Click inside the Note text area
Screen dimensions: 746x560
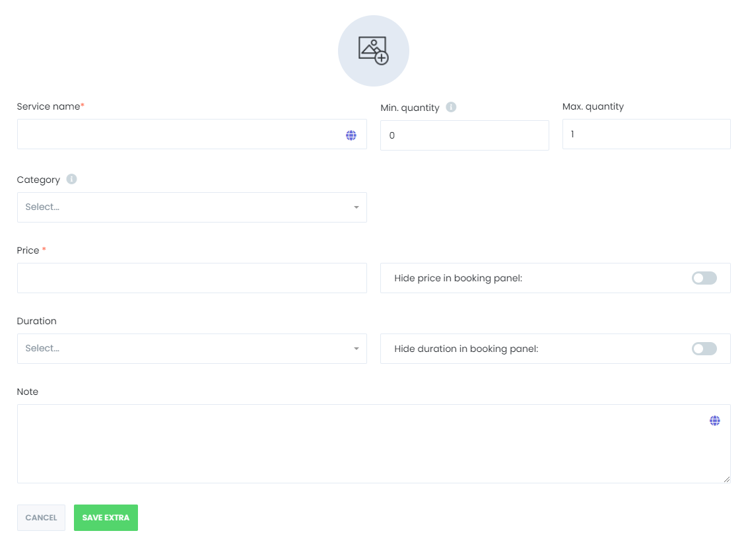click(356, 443)
